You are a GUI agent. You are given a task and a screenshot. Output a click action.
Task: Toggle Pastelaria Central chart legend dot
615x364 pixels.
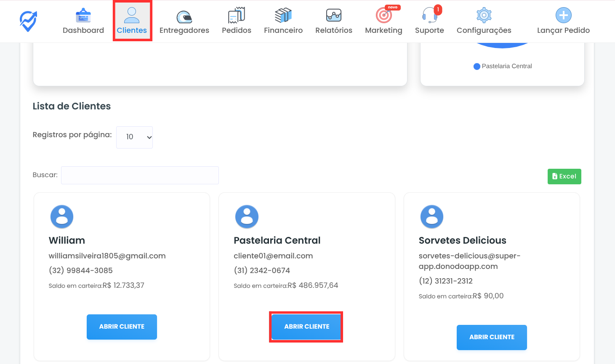[477, 66]
